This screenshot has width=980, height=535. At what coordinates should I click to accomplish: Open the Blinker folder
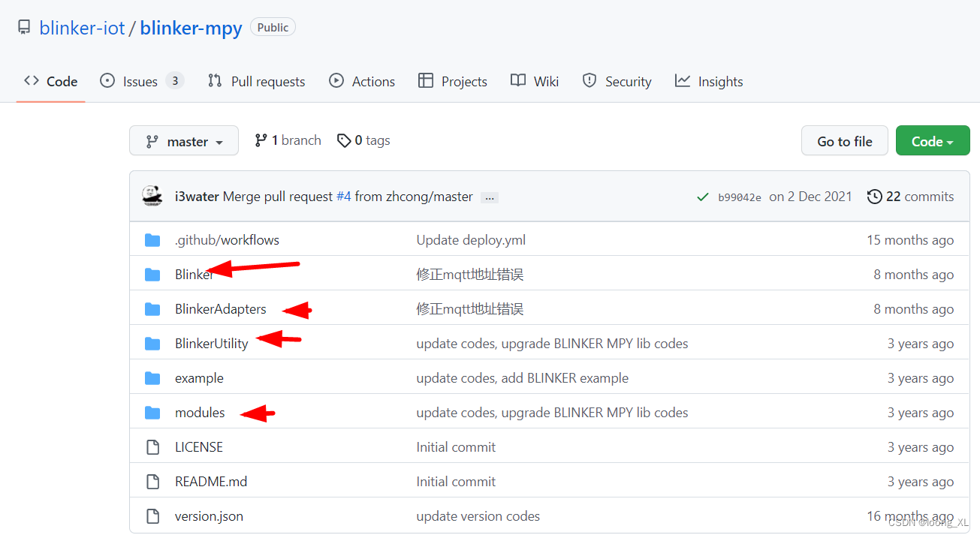[194, 275]
